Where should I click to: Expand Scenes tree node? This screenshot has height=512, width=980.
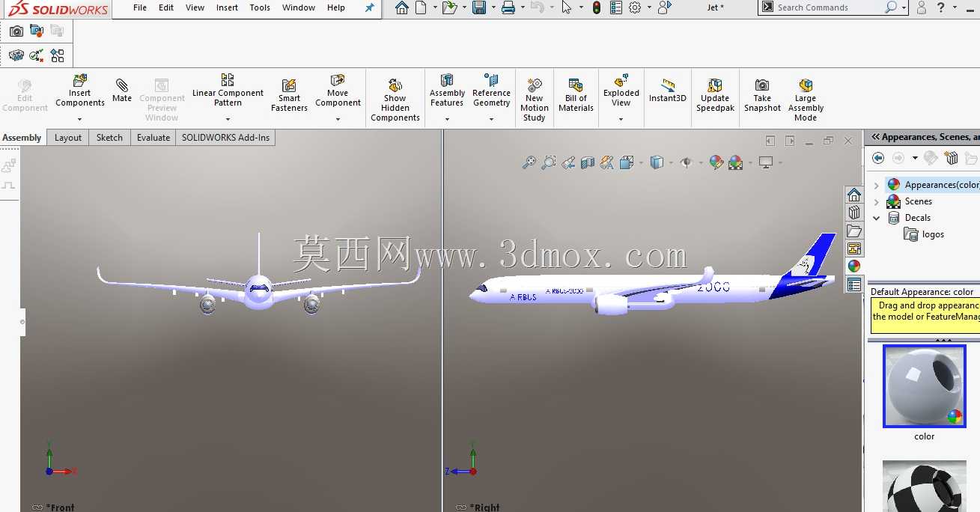pos(877,202)
